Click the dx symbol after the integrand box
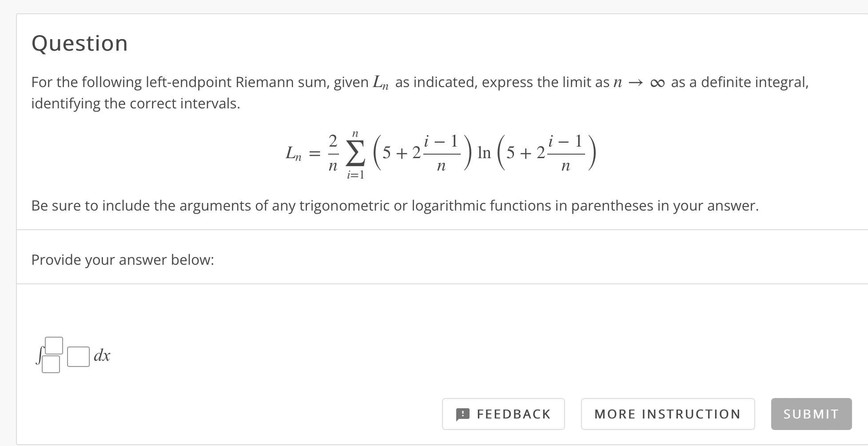868x446 pixels. coord(102,355)
